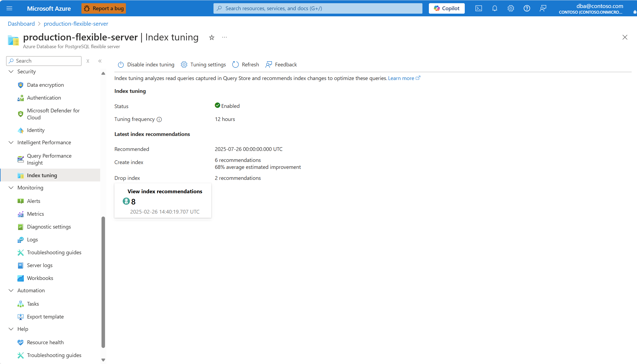The height and width of the screenshot is (364, 637).
Task: Click Disable index tuning
Action: click(146, 65)
